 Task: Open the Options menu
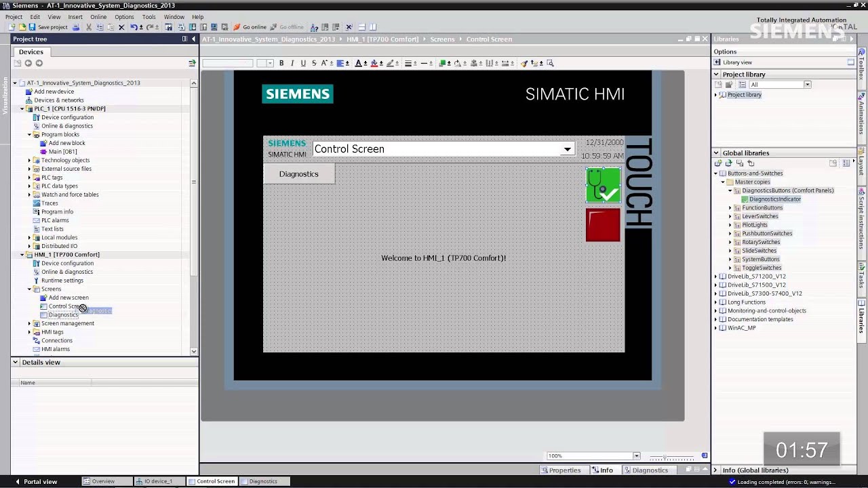pos(124,17)
